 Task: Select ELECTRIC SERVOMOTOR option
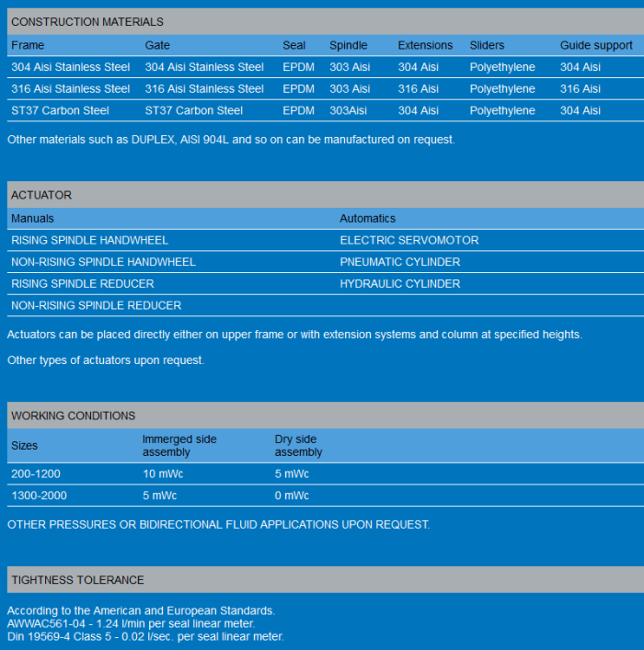[409, 240]
